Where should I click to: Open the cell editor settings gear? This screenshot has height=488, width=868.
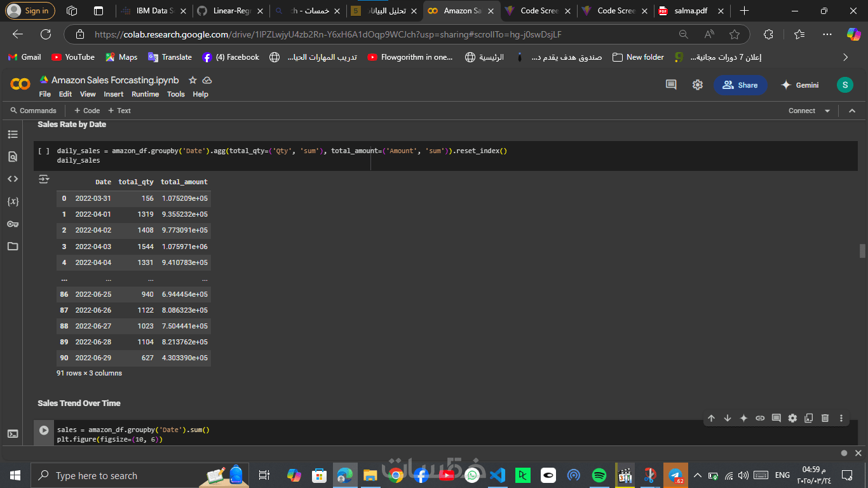[x=792, y=418]
